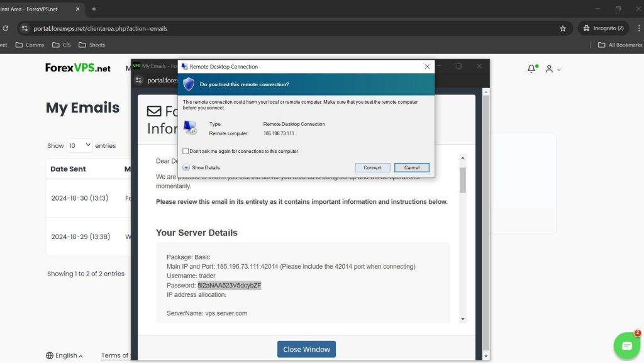
Task: Click the Close Window button
Action: [306, 349]
